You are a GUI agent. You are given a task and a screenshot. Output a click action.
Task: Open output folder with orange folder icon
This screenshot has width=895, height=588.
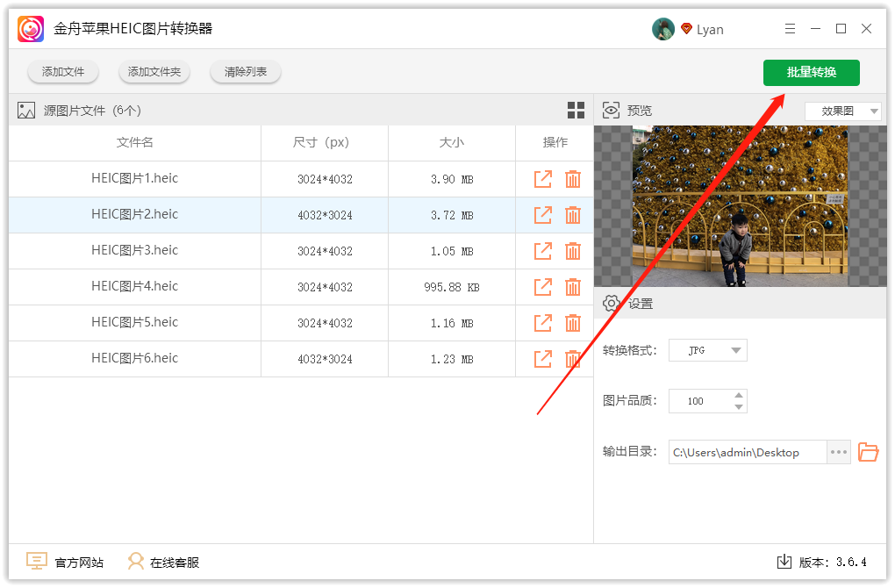(x=868, y=452)
